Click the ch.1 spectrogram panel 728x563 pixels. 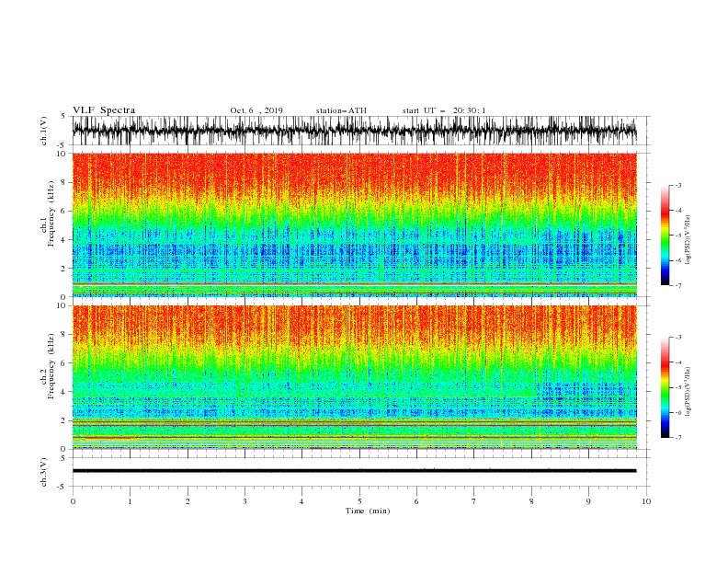pos(355,224)
